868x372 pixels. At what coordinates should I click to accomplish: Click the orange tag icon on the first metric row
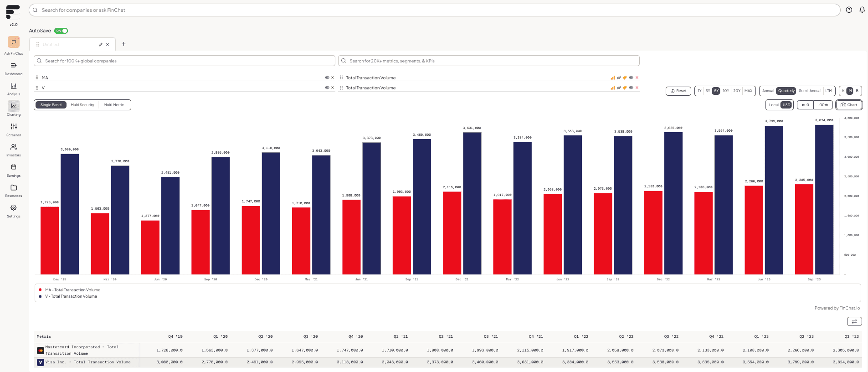pyautogui.click(x=625, y=77)
